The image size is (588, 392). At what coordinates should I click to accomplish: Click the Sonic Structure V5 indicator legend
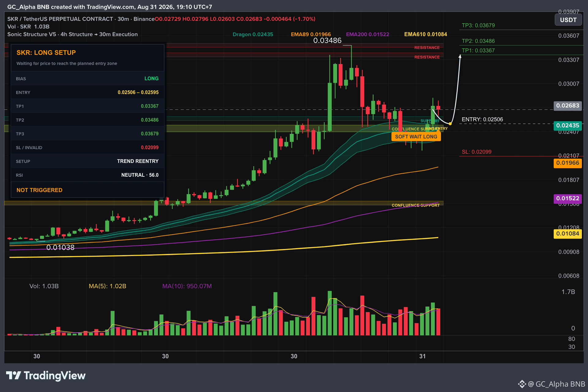(73, 34)
